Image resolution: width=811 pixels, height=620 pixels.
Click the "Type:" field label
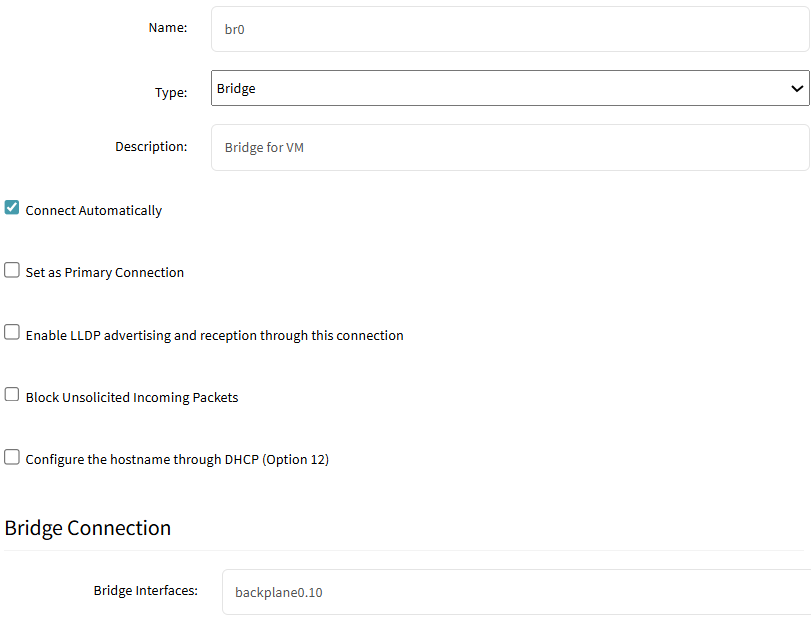(x=171, y=93)
